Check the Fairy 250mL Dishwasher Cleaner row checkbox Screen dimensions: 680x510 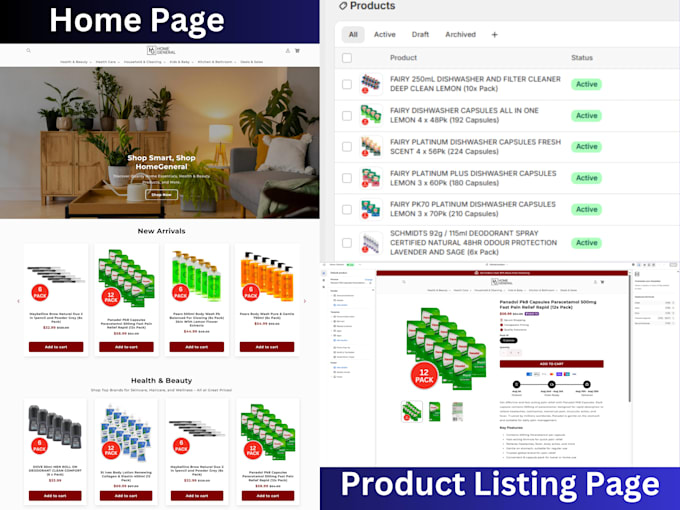point(347,84)
